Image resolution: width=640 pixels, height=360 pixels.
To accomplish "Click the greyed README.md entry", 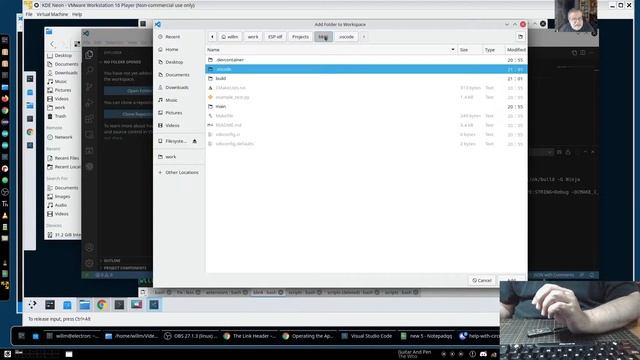I will (366, 125).
